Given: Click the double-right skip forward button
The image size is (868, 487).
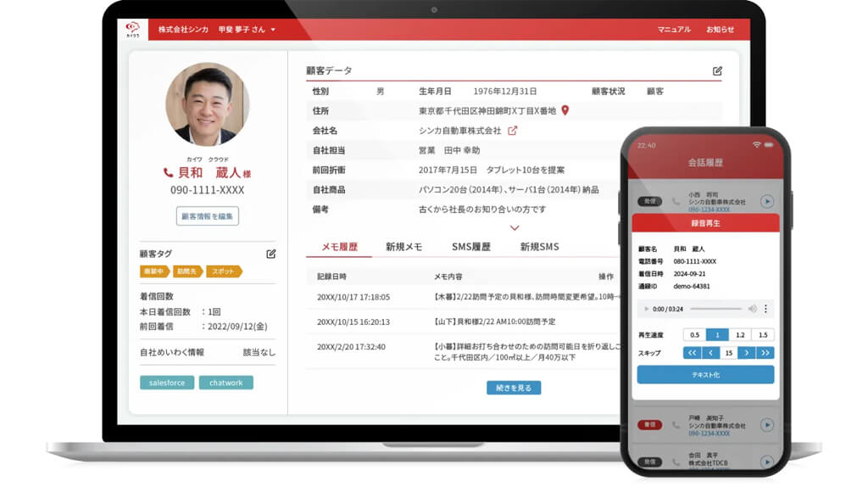Looking at the screenshot, I should coord(765,353).
